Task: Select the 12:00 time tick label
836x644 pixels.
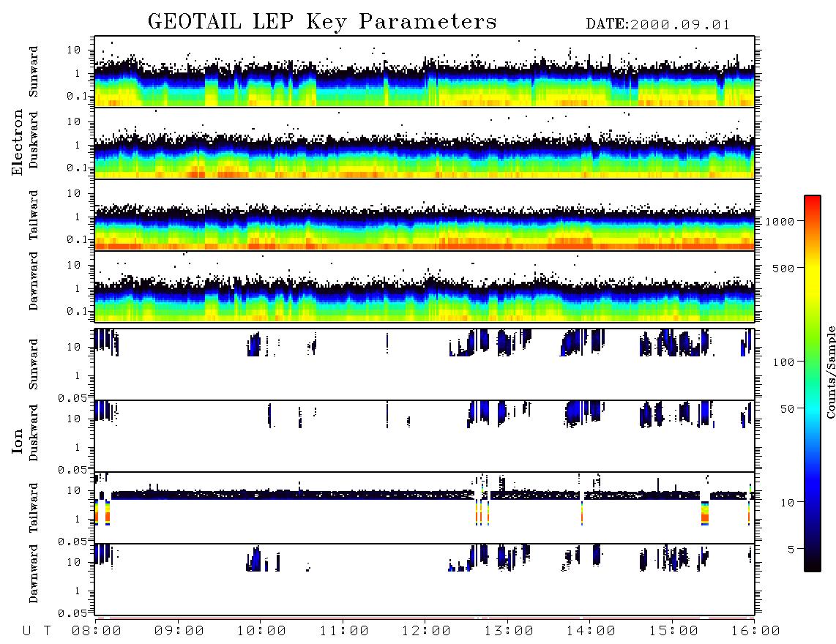Action: coord(426,632)
